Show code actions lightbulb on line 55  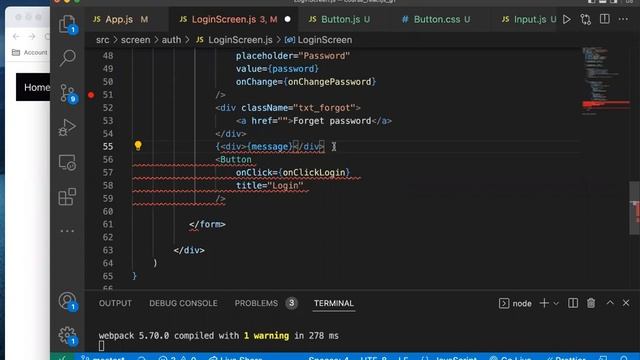(138, 146)
